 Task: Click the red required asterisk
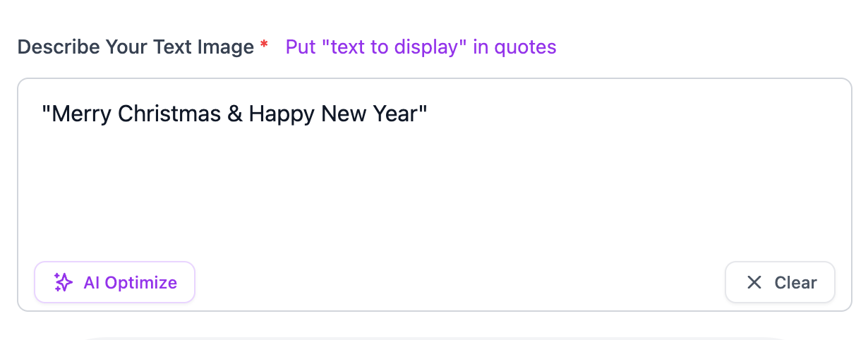(264, 47)
